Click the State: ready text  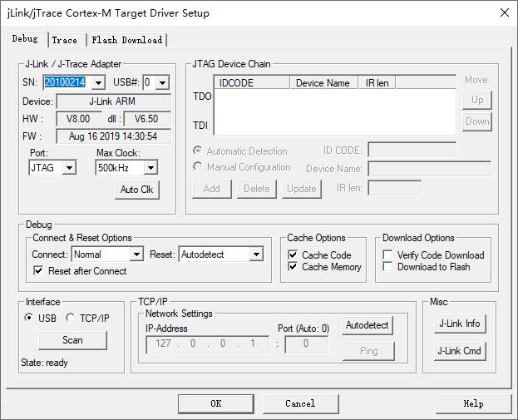(44, 363)
